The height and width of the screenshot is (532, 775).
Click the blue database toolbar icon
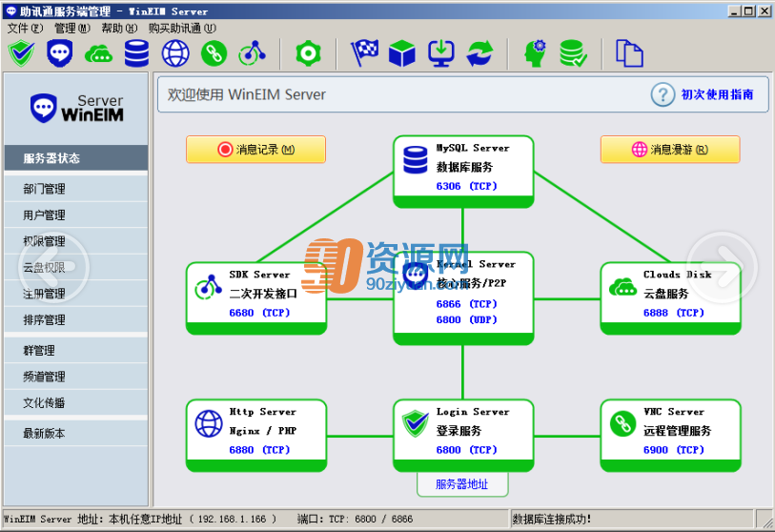137,53
